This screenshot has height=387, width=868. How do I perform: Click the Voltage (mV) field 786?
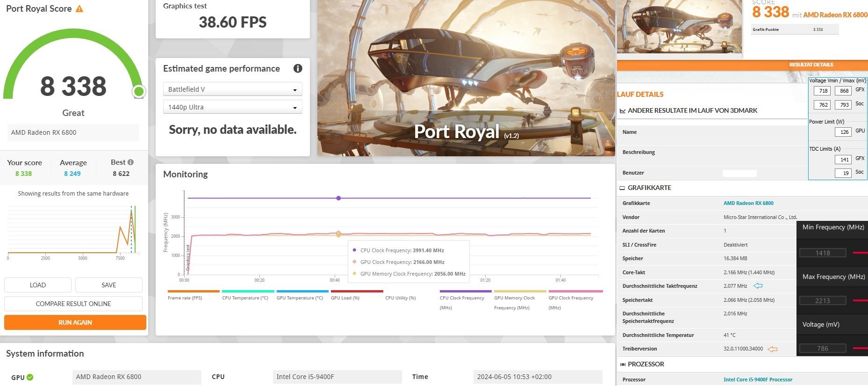coord(823,349)
